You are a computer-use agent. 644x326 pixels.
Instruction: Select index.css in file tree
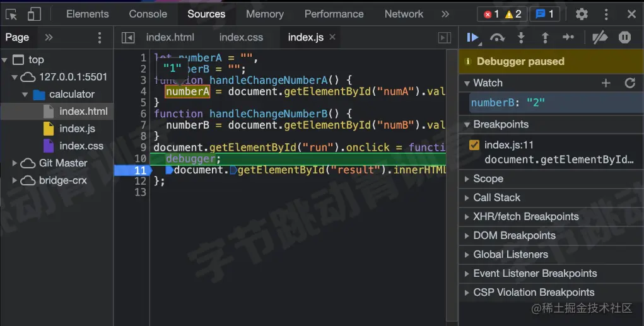(81, 146)
